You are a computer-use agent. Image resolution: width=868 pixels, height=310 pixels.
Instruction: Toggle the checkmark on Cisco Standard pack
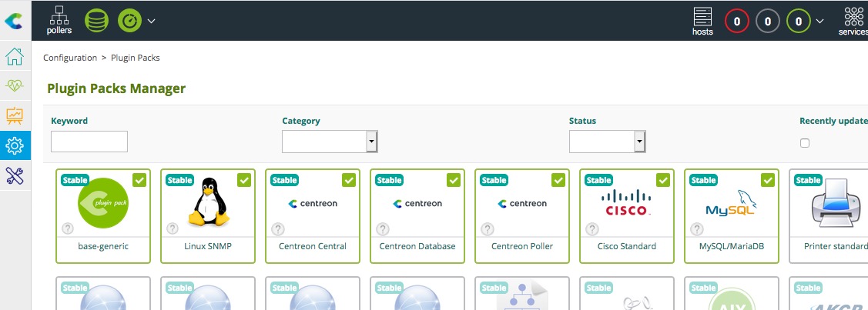[x=662, y=180]
